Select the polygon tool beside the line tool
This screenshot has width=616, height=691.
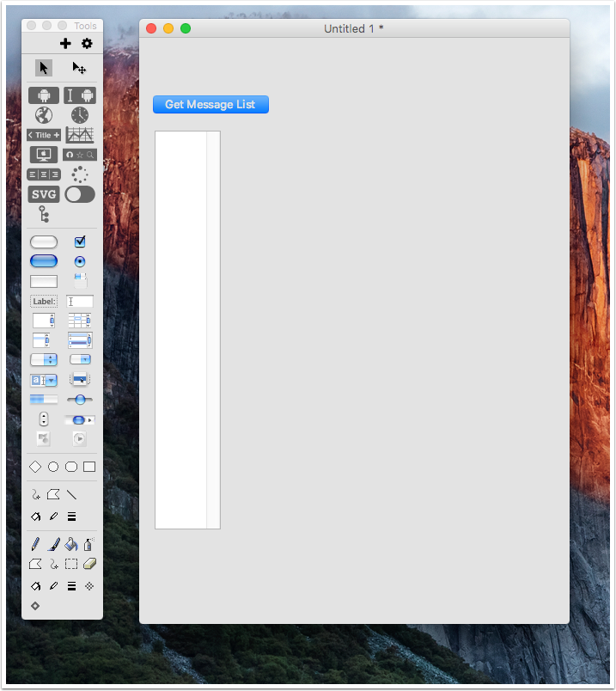[53, 494]
